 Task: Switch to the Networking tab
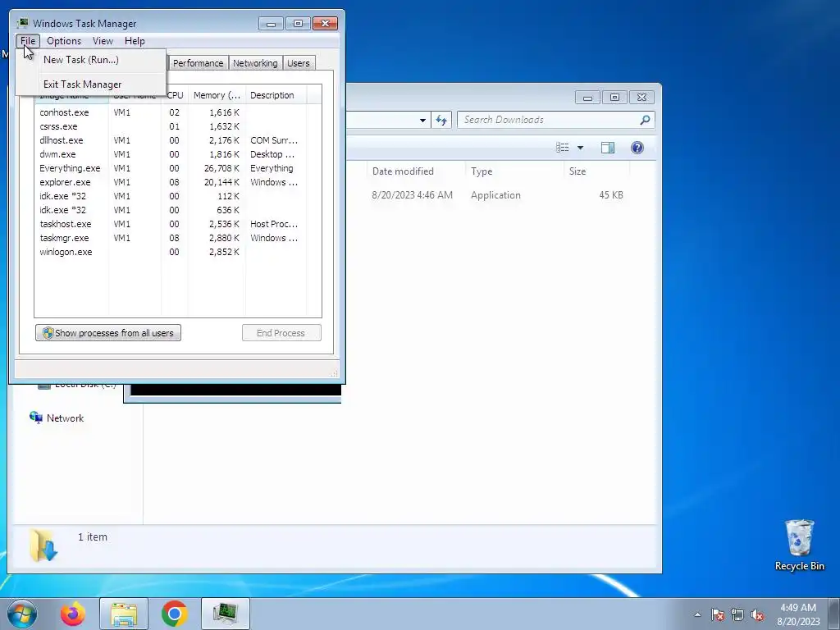coord(255,63)
